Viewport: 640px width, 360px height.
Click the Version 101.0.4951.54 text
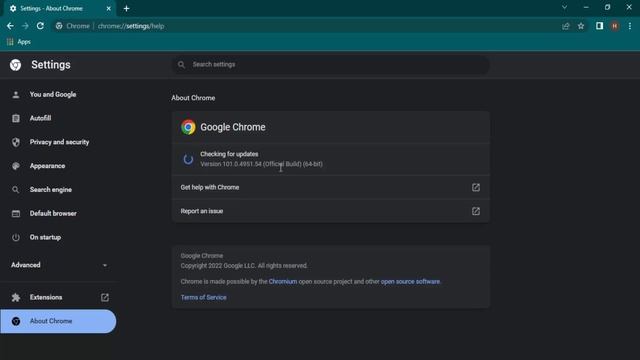coord(261,164)
